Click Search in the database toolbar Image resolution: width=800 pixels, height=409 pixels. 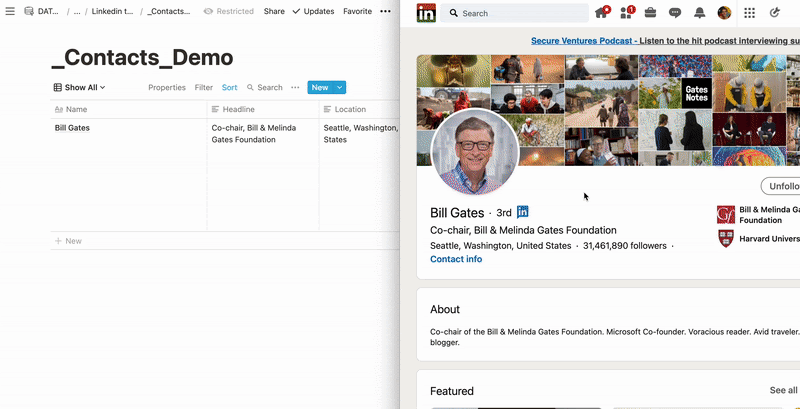pyautogui.click(x=264, y=87)
